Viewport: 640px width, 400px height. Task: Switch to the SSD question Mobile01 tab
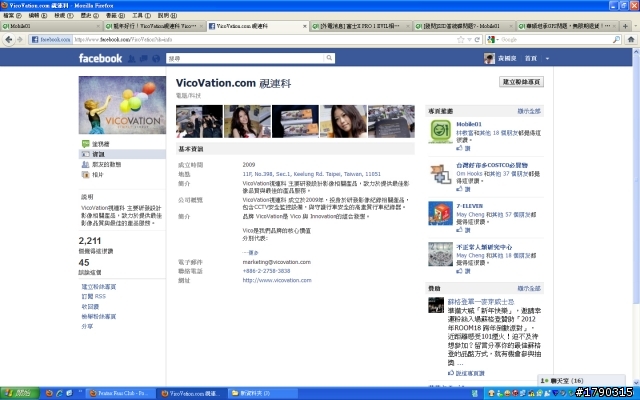464,26
